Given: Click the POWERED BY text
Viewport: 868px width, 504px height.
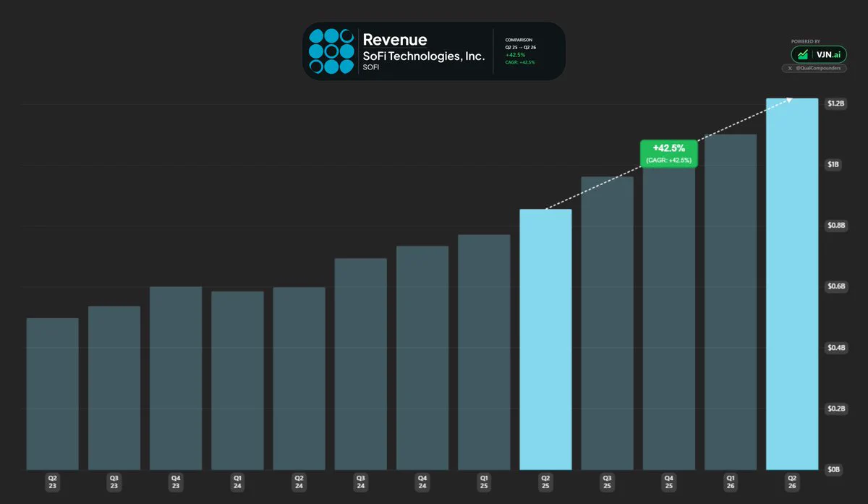Looking at the screenshot, I should pyautogui.click(x=807, y=42).
